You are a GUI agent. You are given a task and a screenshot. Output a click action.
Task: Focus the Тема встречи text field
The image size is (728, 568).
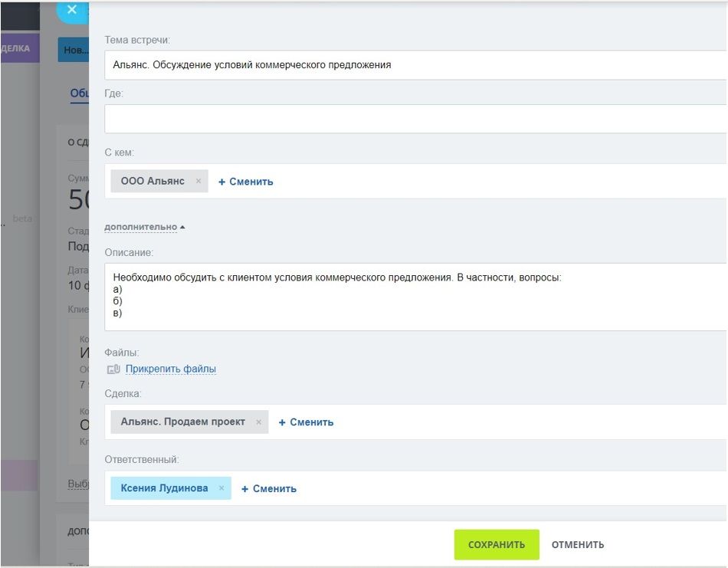414,65
